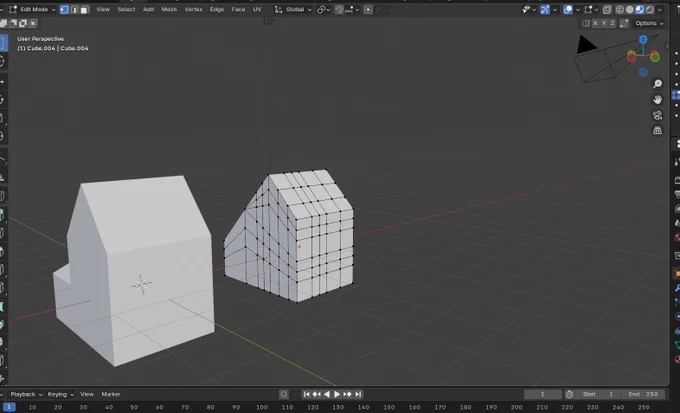Image resolution: width=680 pixels, height=413 pixels.
Task: Enable vertex select mode
Action: [64, 9]
